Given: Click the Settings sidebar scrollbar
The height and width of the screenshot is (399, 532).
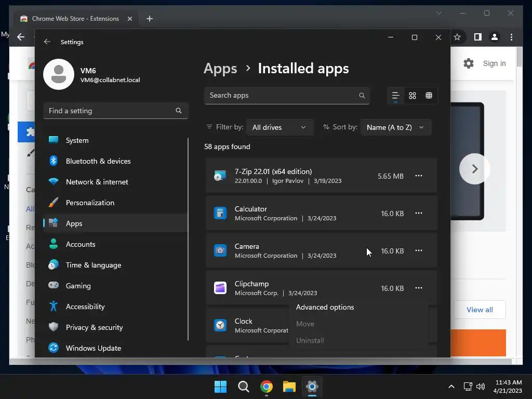Looking at the screenshot, I should (x=188, y=239).
